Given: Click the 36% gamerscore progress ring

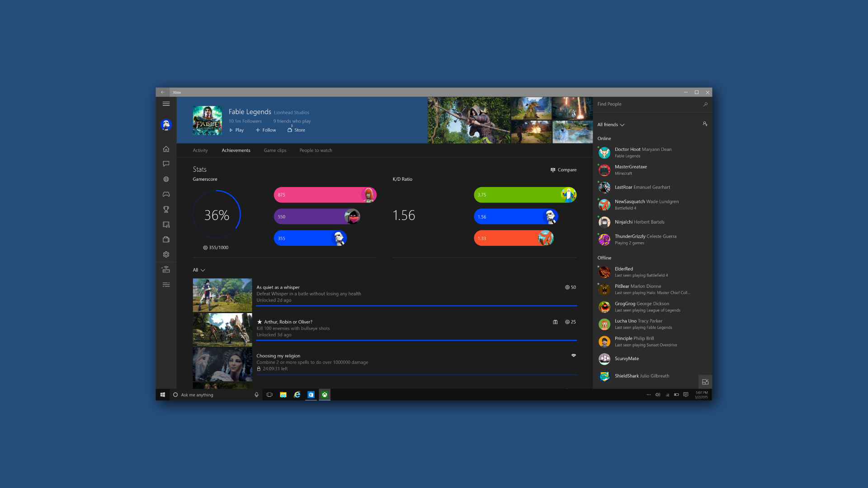Looking at the screenshot, I should point(217,215).
